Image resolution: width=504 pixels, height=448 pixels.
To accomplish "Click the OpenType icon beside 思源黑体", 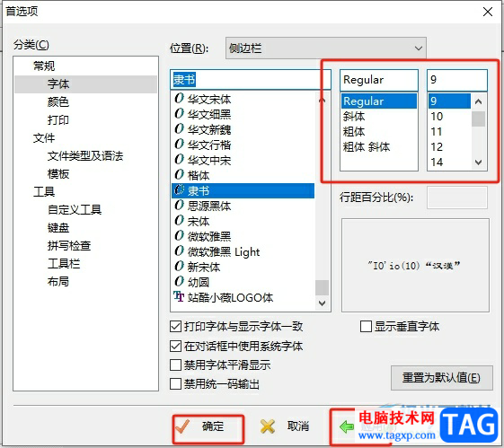I will (179, 206).
